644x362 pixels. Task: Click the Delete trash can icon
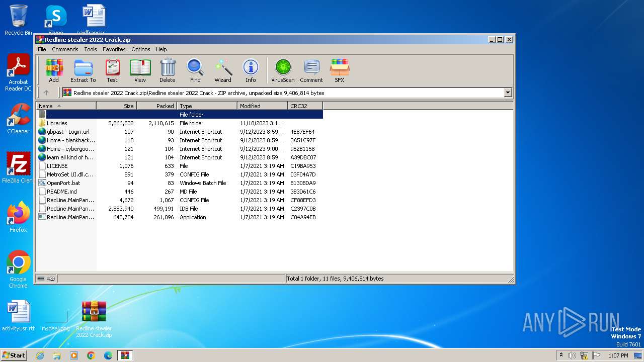(168, 70)
